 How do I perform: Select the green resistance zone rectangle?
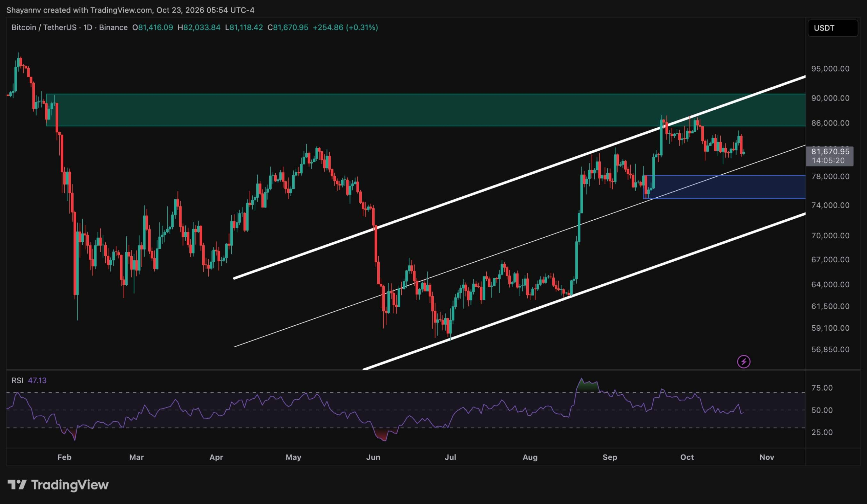coord(426,110)
